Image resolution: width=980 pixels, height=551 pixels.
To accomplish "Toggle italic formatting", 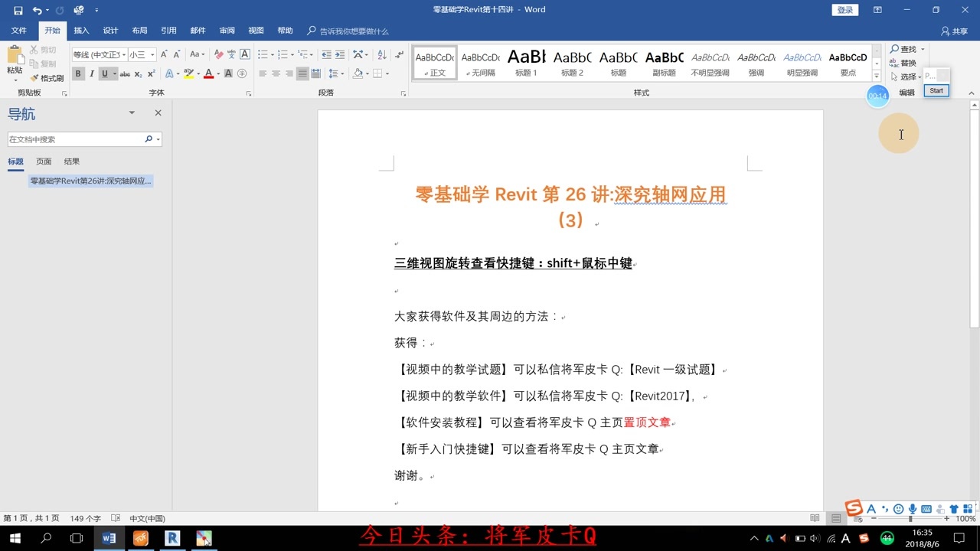I will 91,73.
